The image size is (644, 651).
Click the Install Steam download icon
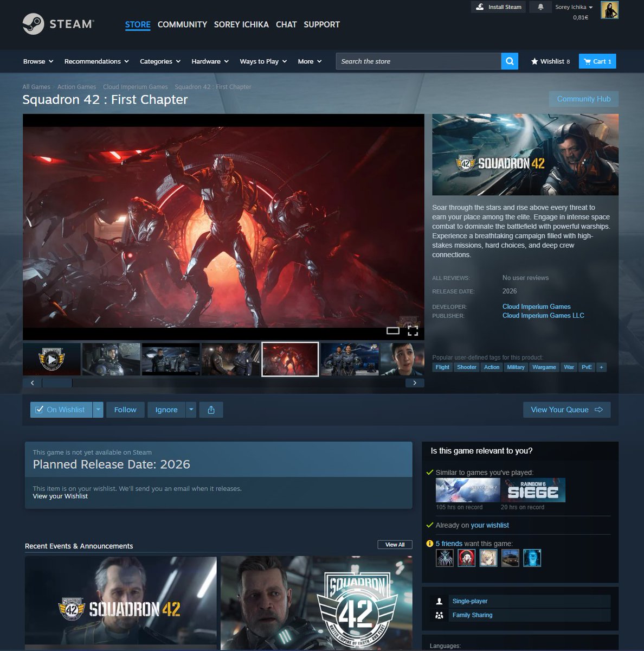click(480, 7)
